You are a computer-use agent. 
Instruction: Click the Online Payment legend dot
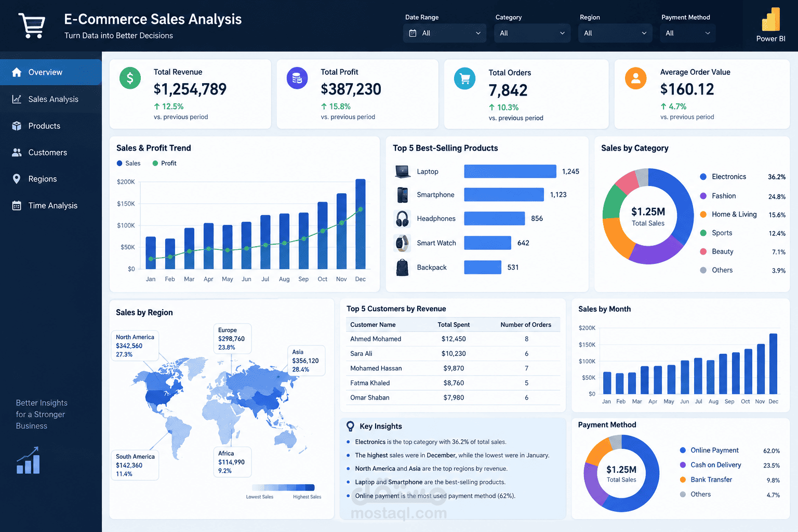point(683,450)
